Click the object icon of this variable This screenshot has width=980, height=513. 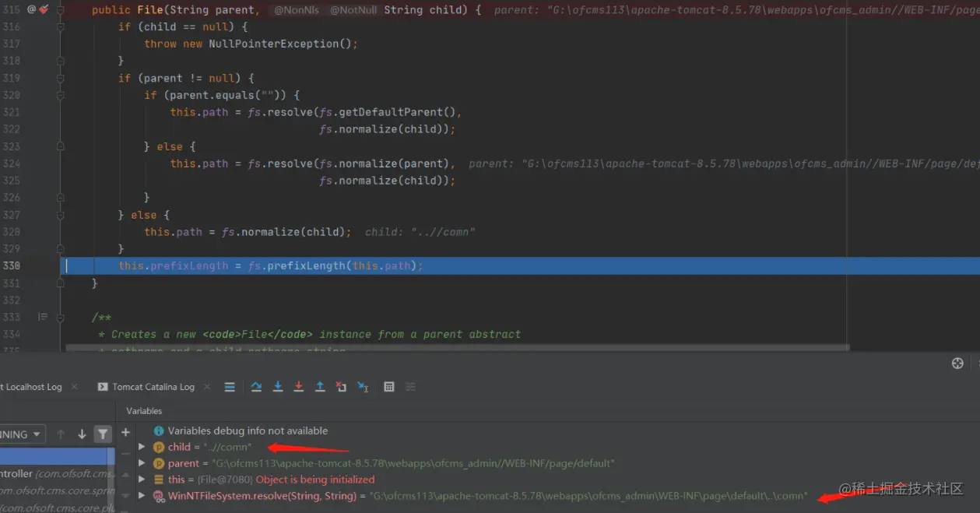(159, 480)
